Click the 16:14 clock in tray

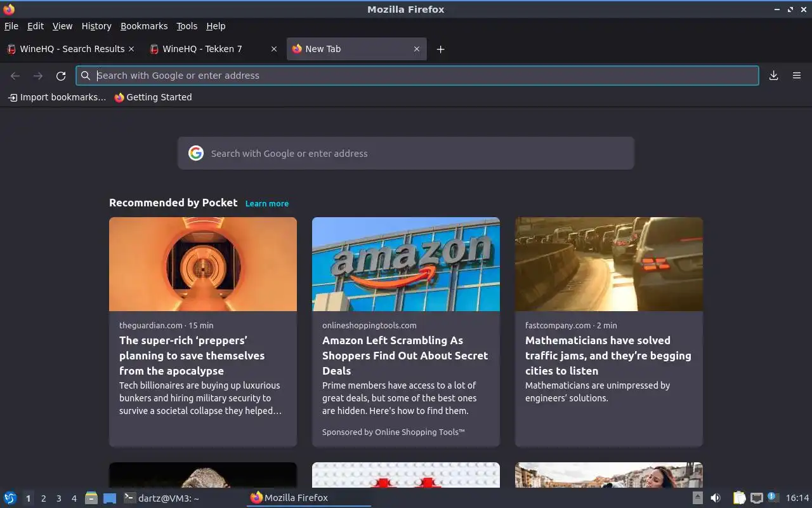(x=797, y=498)
